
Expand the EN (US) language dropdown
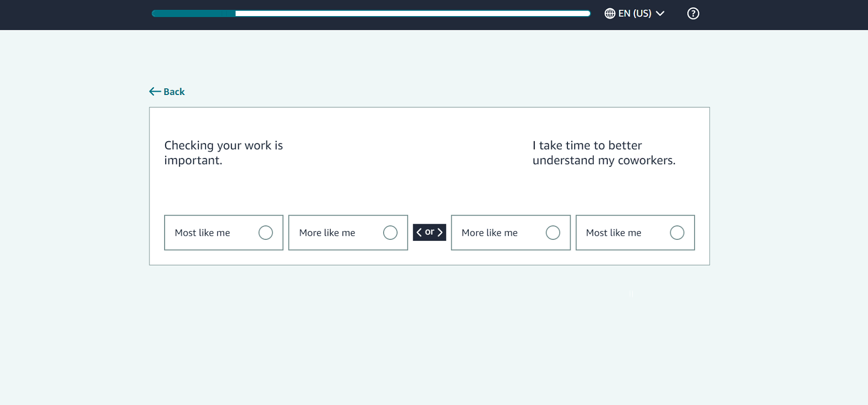[634, 14]
